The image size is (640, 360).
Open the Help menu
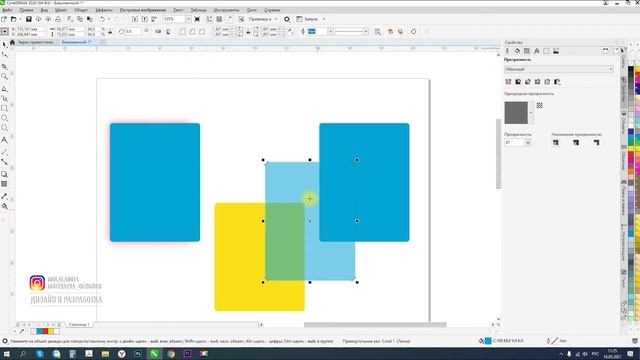pos(272,10)
